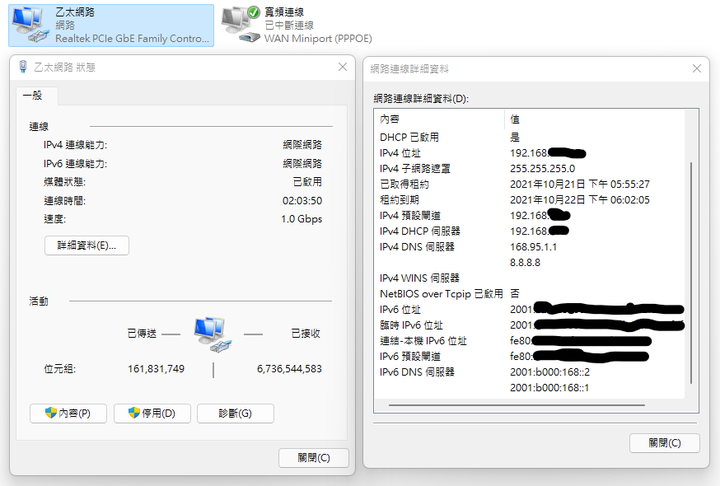Click 關閉(C) in 網路連線詳細資料 window
The image size is (720, 486).
pyautogui.click(x=664, y=443)
